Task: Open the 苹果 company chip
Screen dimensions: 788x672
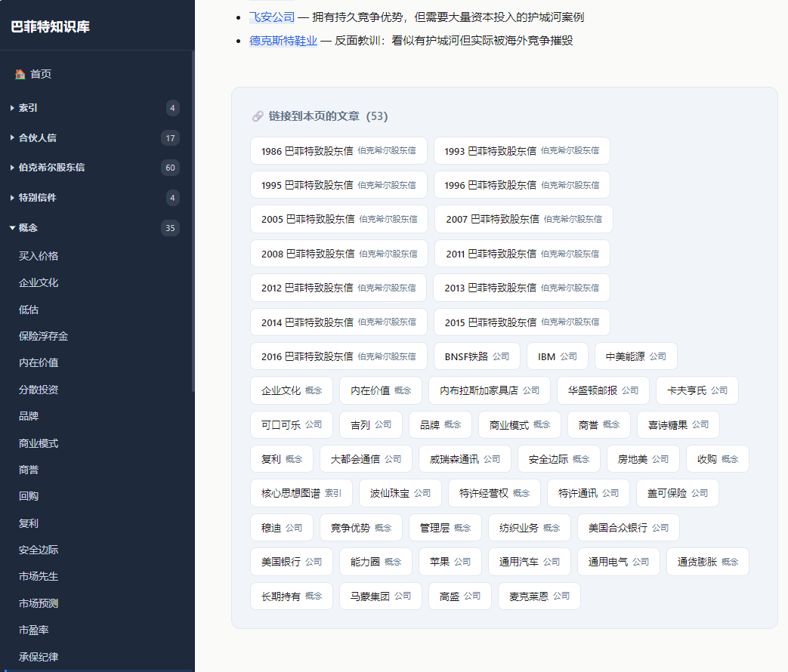Action: pos(450,562)
